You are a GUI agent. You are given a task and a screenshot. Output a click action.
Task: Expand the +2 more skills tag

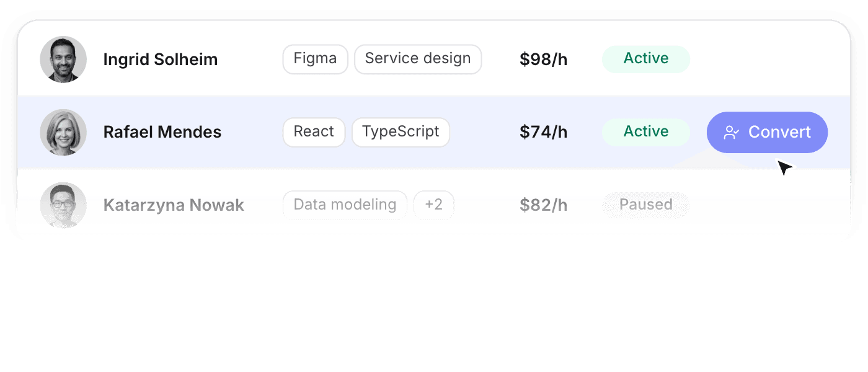tap(434, 205)
